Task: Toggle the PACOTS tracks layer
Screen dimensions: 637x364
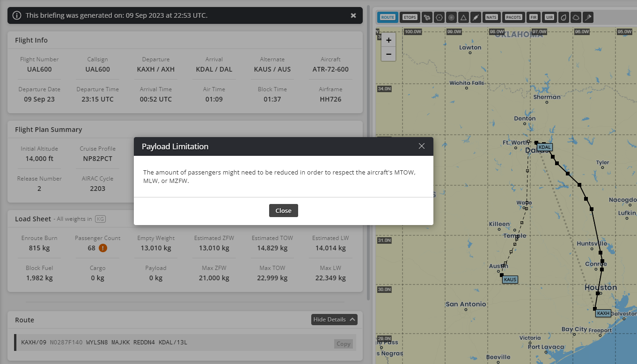Action: (x=513, y=17)
